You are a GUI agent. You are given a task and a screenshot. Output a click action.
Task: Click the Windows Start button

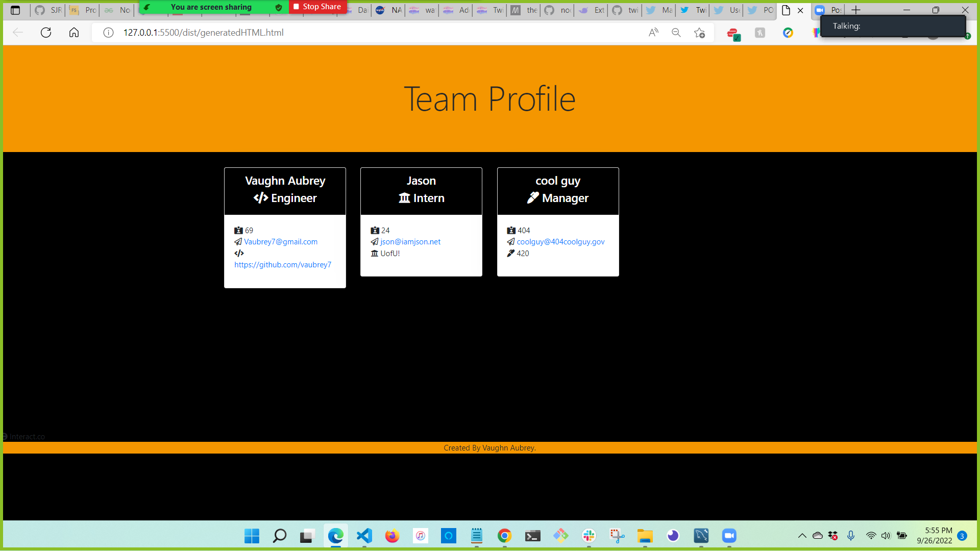(x=252, y=536)
